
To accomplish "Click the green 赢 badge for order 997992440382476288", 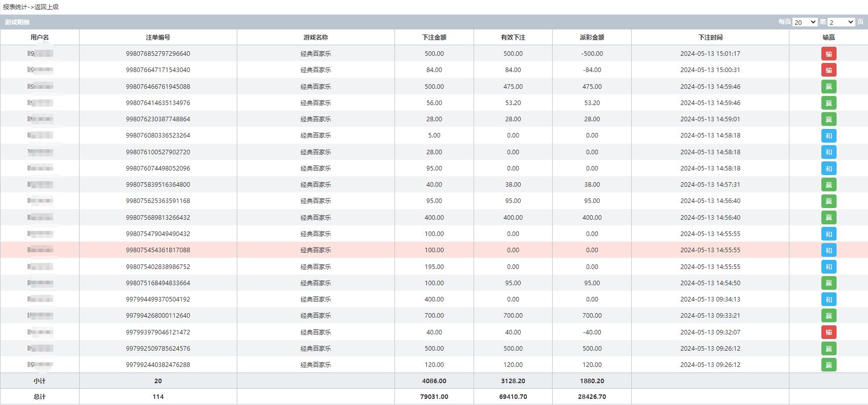I will click(x=829, y=365).
